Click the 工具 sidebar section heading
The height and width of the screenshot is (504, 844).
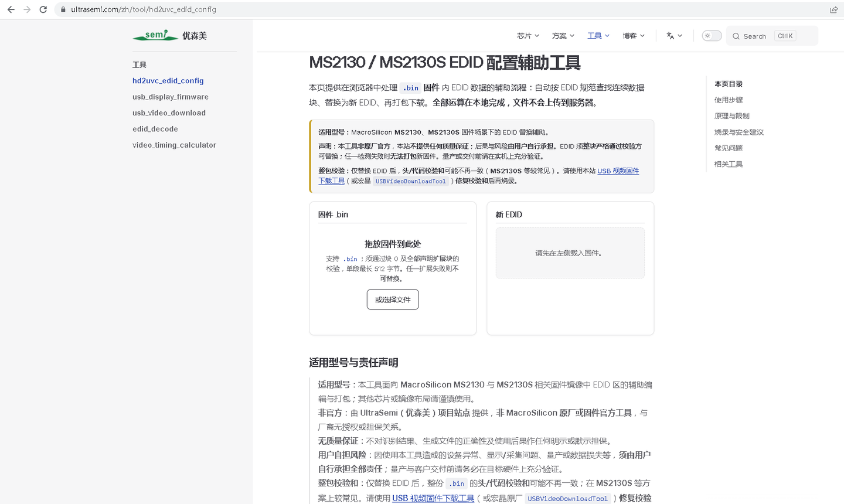(139, 64)
